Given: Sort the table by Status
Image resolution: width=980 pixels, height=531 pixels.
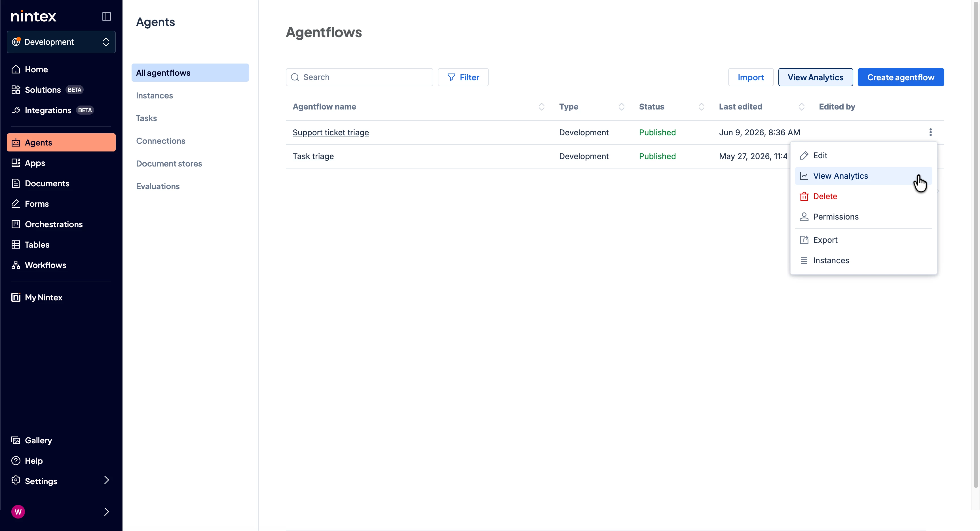Looking at the screenshot, I should click(x=701, y=107).
